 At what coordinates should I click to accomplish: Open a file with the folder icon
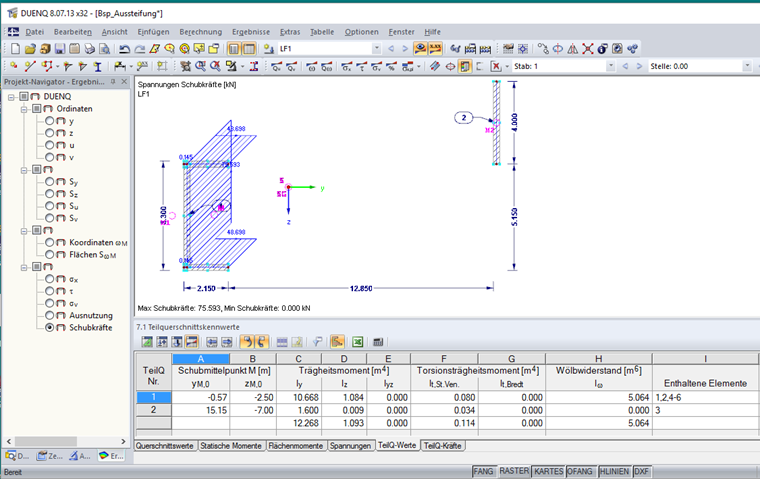(30, 48)
